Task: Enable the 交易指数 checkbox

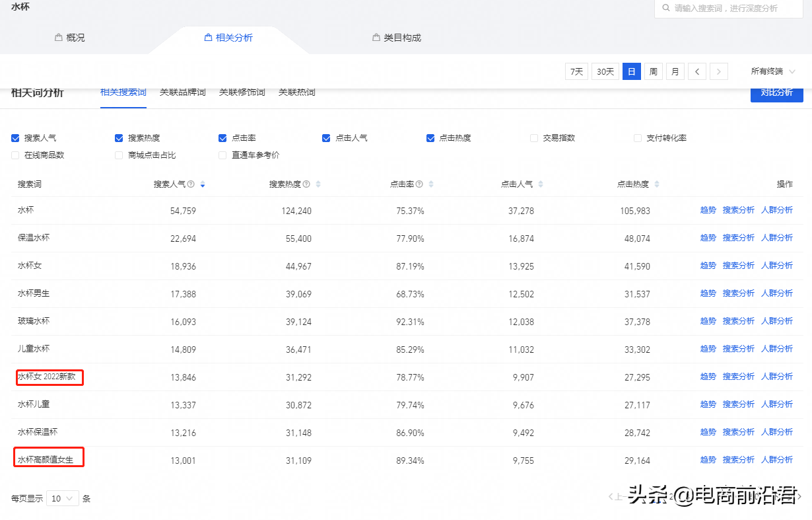Action: (533, 138)
